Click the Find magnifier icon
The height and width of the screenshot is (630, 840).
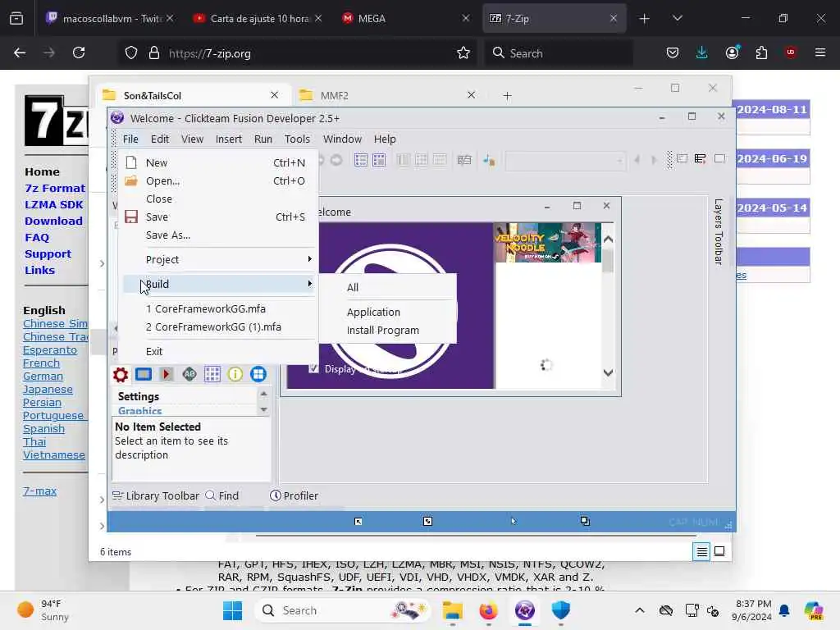pos(211,495)
